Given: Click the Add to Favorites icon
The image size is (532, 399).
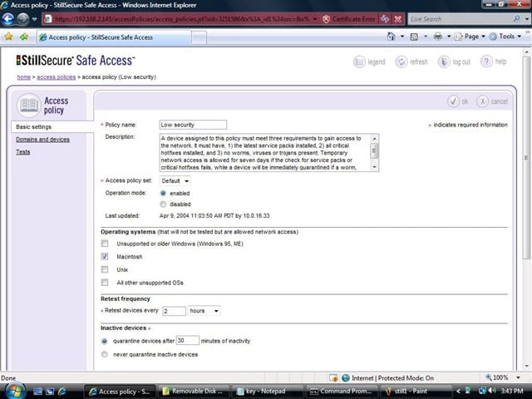Looking at the screenshot, I should pos(24,37).
